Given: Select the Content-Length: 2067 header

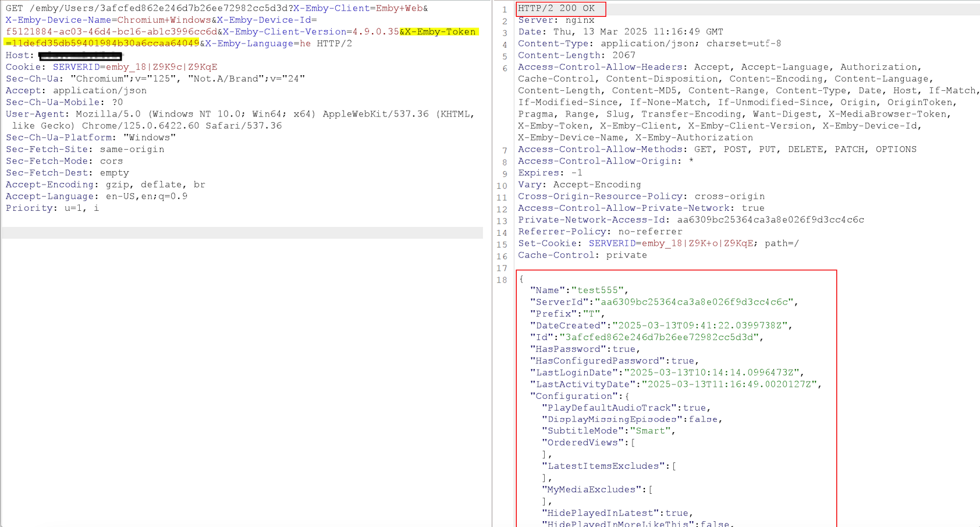Looking at the screenshot, I should [x=576, y=55].
